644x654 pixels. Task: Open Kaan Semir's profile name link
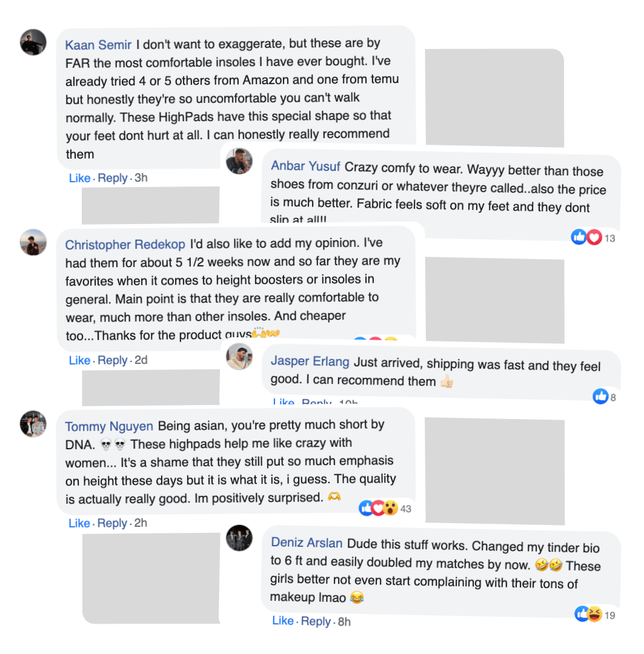[98, 45]
